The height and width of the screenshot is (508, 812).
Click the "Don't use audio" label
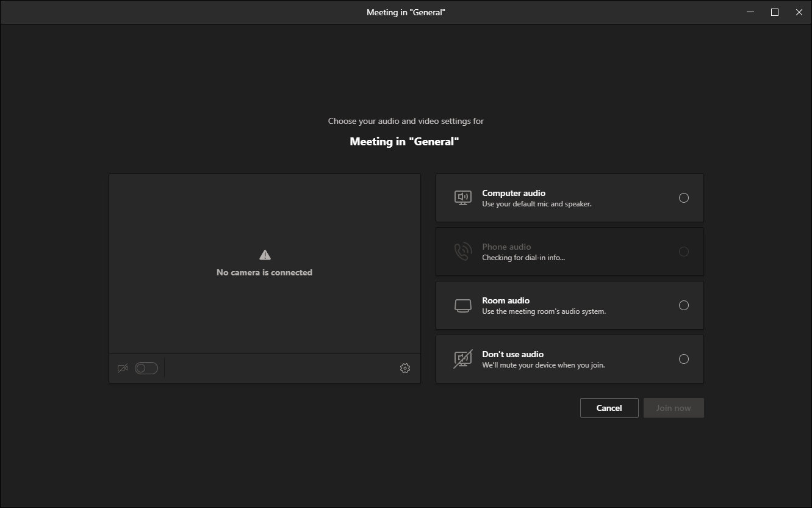(x=512, y=354)
